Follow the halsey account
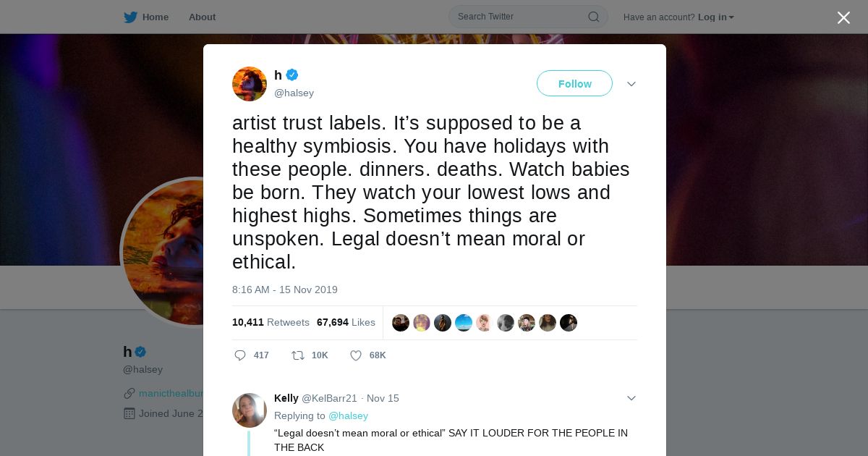The height and width of the screenshot is (456, 868). pyautogui.click(x=574, y=84)
